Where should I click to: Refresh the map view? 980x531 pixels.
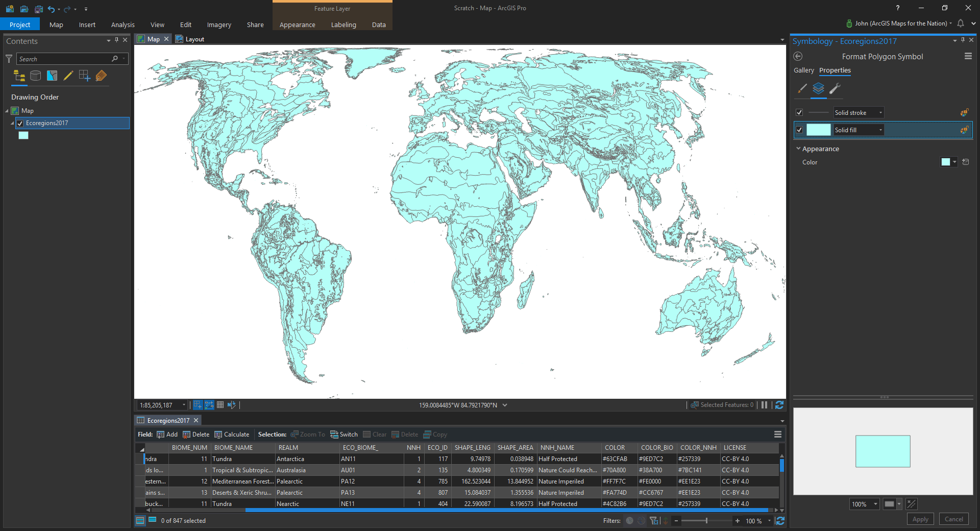[779, 405]
